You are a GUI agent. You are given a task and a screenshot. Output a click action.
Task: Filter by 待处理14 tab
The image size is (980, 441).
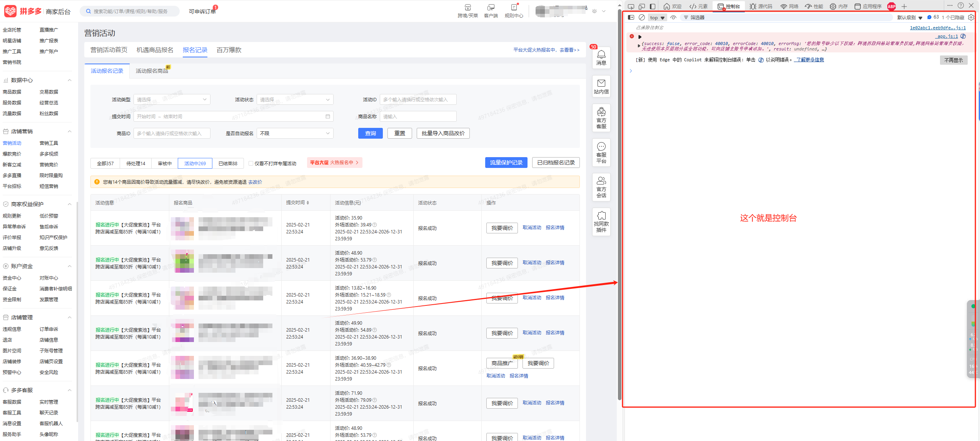point(135,163)
